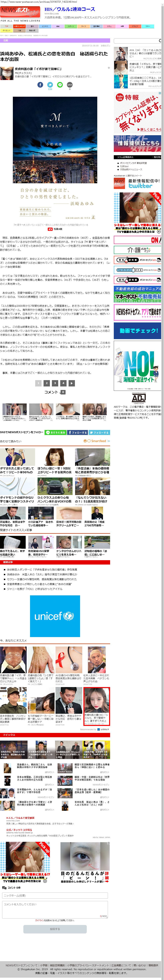The height and width of the screenshot is (980, 164).
Task: Open the 問い合わせ footer link
Action: coord(139,965)
